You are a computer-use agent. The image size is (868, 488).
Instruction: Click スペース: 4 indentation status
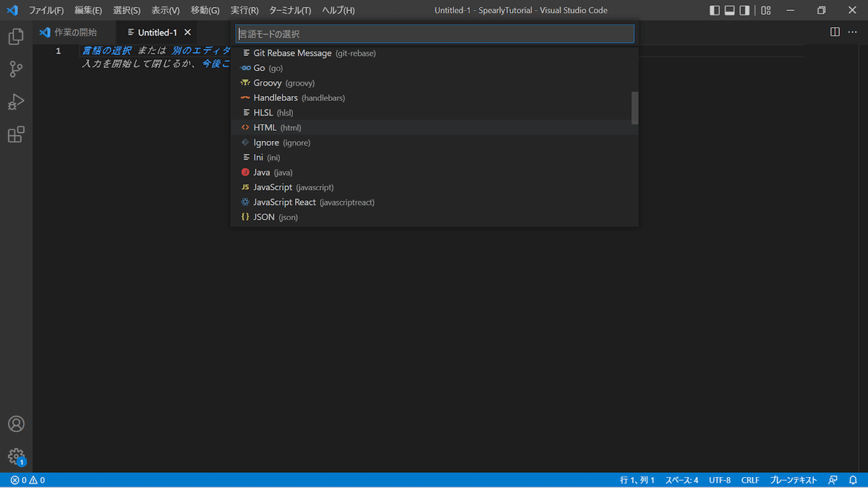click(x=681, y=480)
